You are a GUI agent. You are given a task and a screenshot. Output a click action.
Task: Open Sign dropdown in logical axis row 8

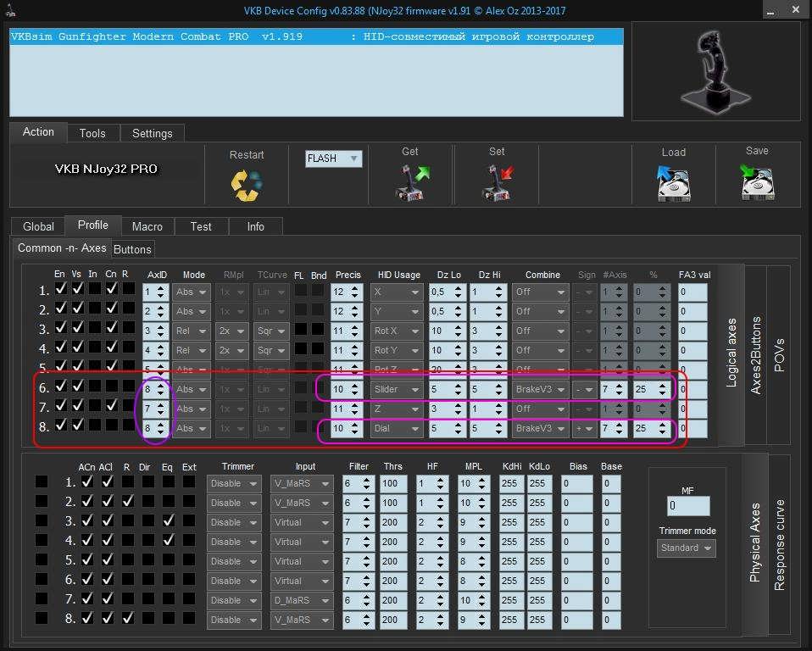point(584,429)
